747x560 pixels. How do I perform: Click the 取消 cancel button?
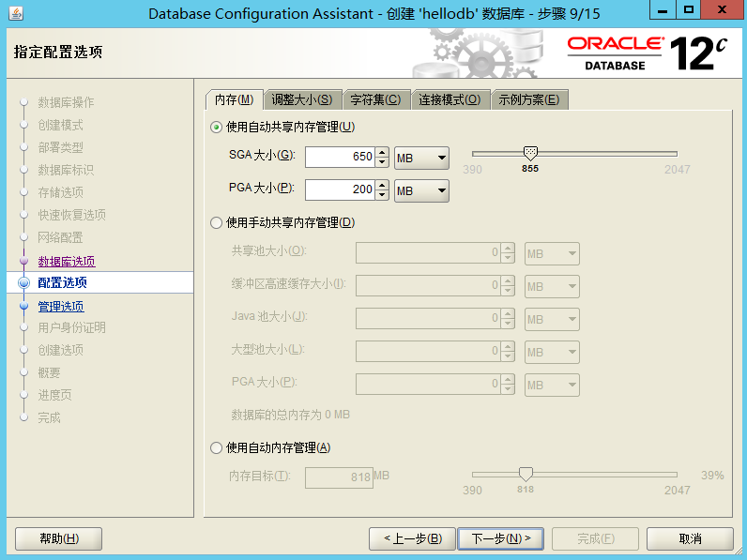[690, 538]
